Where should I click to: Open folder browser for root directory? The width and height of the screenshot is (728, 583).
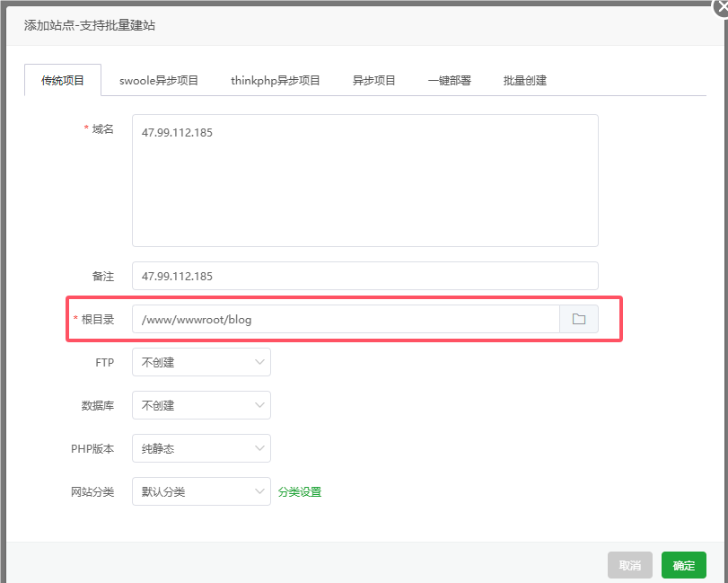(579, 319)
